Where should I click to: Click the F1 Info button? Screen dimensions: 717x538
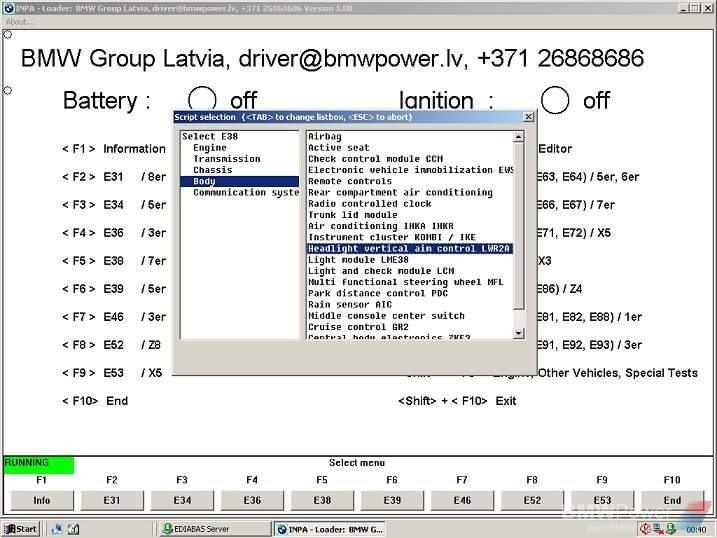(42, 500)
